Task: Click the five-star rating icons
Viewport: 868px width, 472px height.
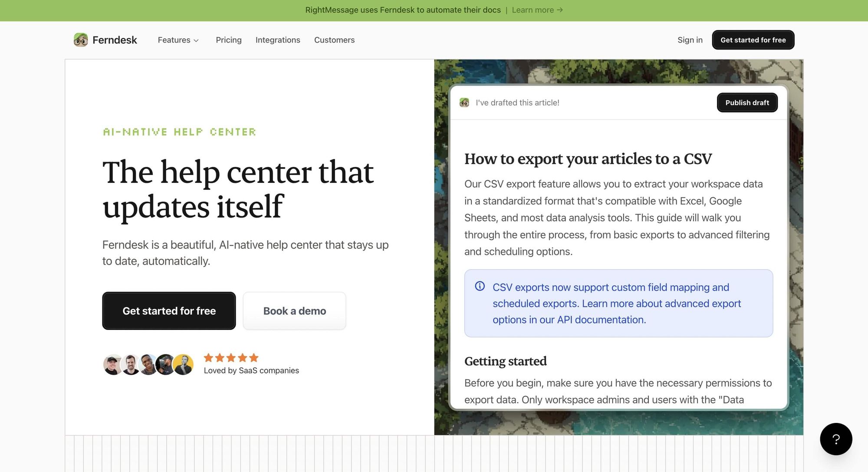Action: click(x=231, y=358)
